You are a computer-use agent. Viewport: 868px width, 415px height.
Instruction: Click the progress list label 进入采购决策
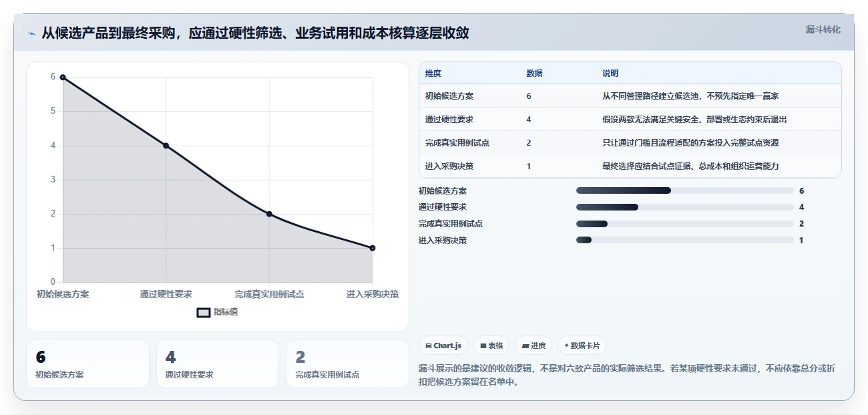pos(443,241)
